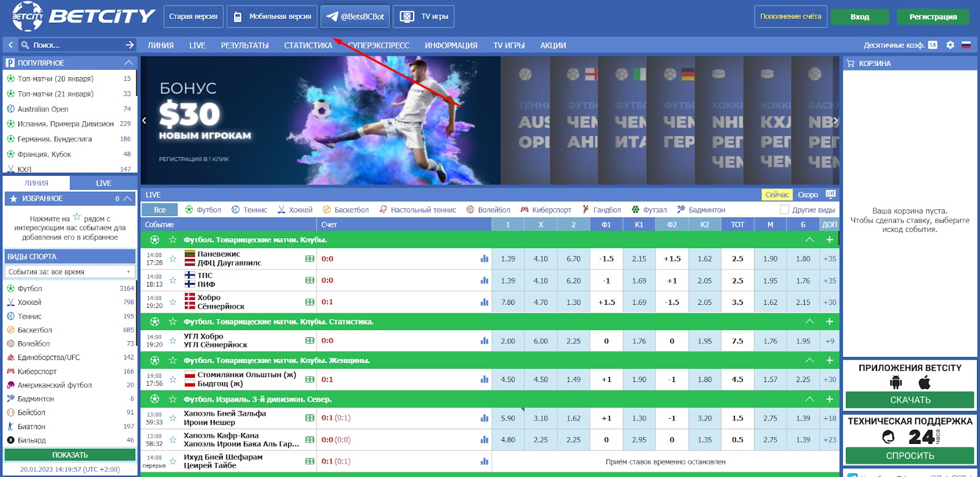Open the ЛИНИЯ menu
This screenshot has width=980, height=477.
coord(160,45)
